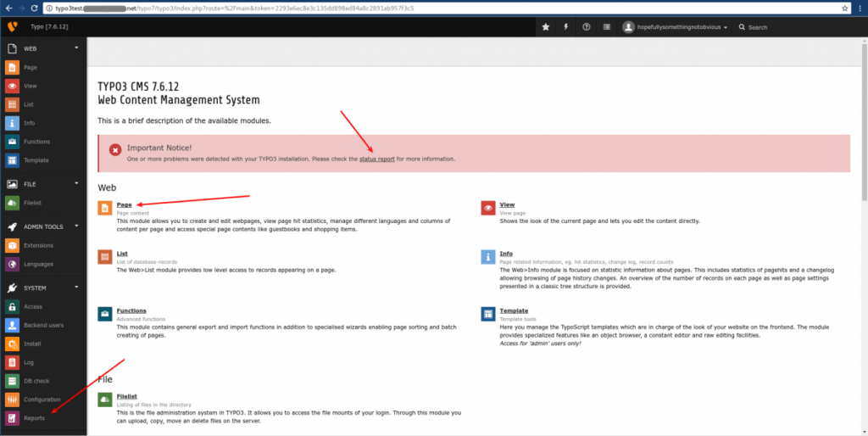Image resolution: width=868 pixels, height=436 pixels.
Task: Click red View icon in content area
Action: click(x=488, y=209)
